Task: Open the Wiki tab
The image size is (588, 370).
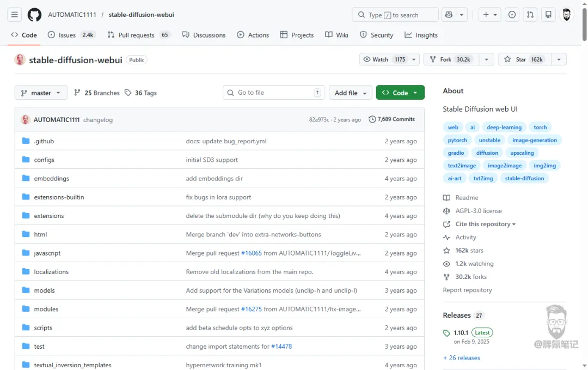Action: [337, 35]
